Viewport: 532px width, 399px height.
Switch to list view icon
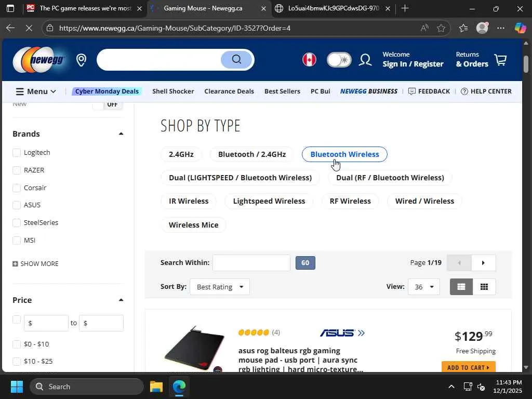461,287
